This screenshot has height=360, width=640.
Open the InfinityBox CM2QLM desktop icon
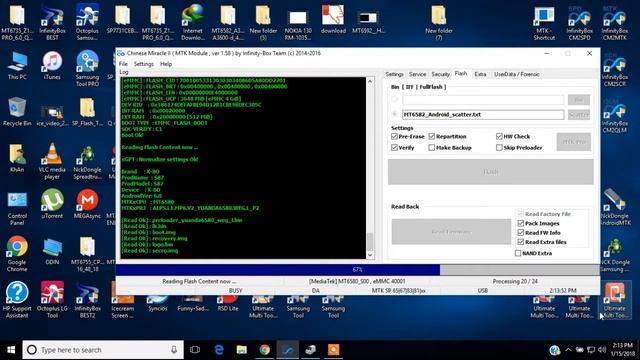pos(615,116)
